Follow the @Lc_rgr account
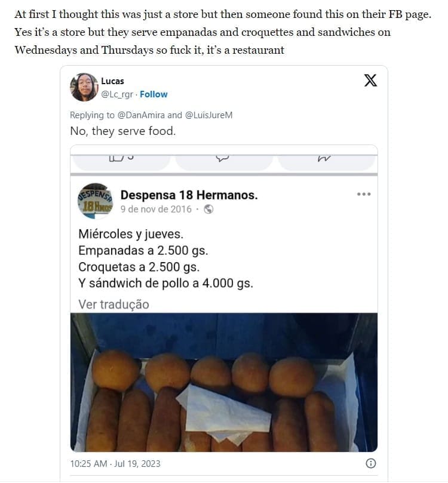 point(154,94)
